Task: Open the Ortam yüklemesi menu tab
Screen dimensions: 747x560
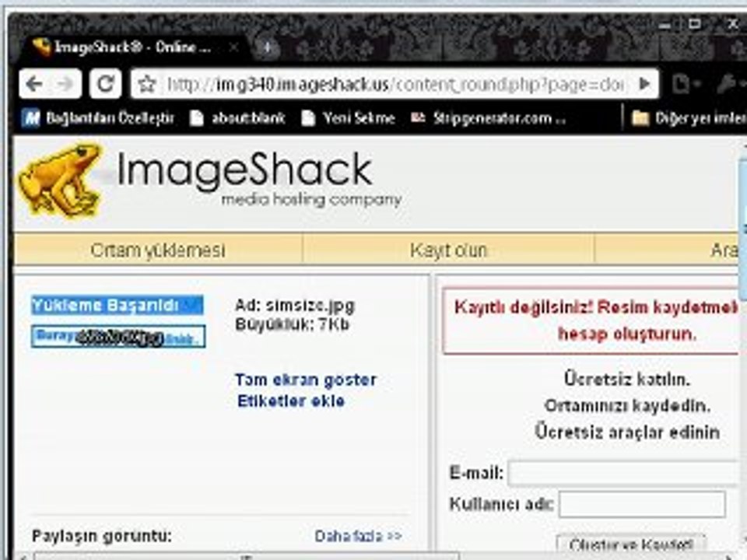Action: (x=158, y=250)
